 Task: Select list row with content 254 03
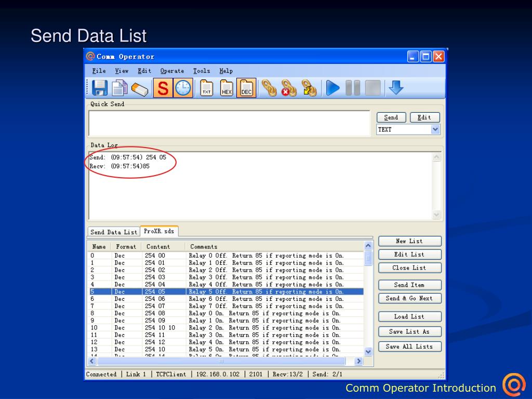[x=226, y=277]
